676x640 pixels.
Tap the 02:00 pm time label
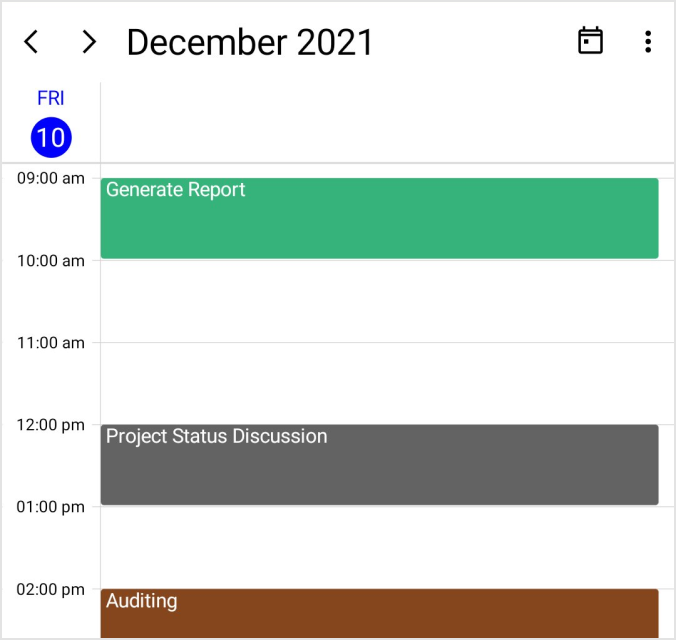(51, 589)
